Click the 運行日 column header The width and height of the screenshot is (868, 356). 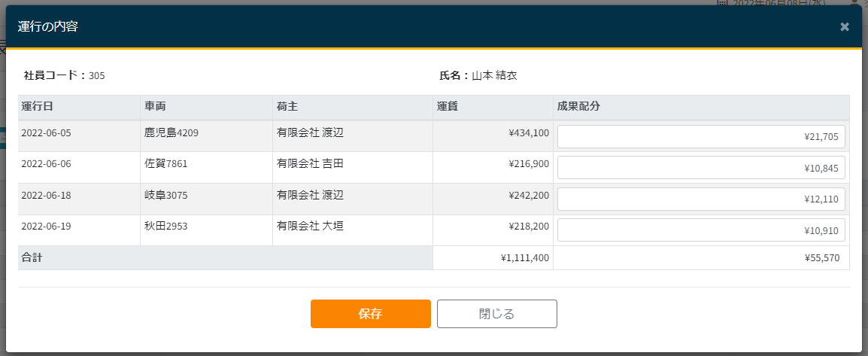37,106
